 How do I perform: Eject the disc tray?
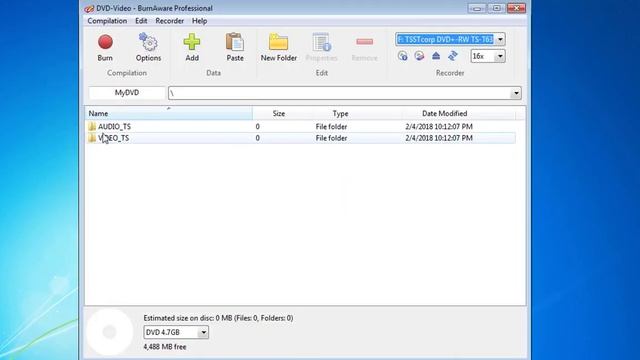436,56
